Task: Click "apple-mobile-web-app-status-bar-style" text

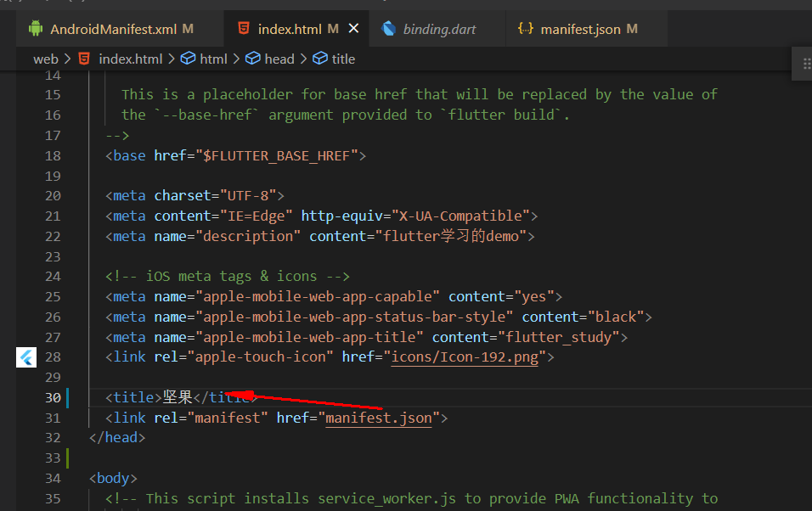Action: tap(354, 317)
